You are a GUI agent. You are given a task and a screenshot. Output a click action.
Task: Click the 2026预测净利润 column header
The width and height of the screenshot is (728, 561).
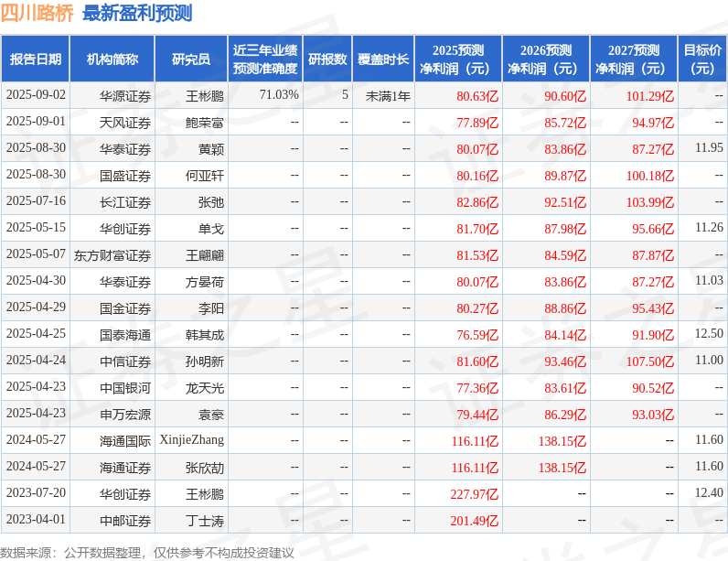tap(545, 59)
